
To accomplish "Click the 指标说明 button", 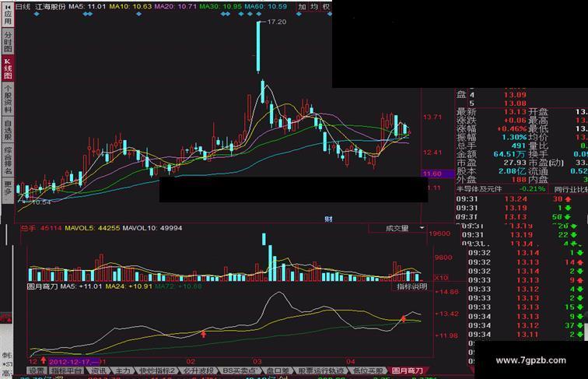I will [x=411, y=286].
